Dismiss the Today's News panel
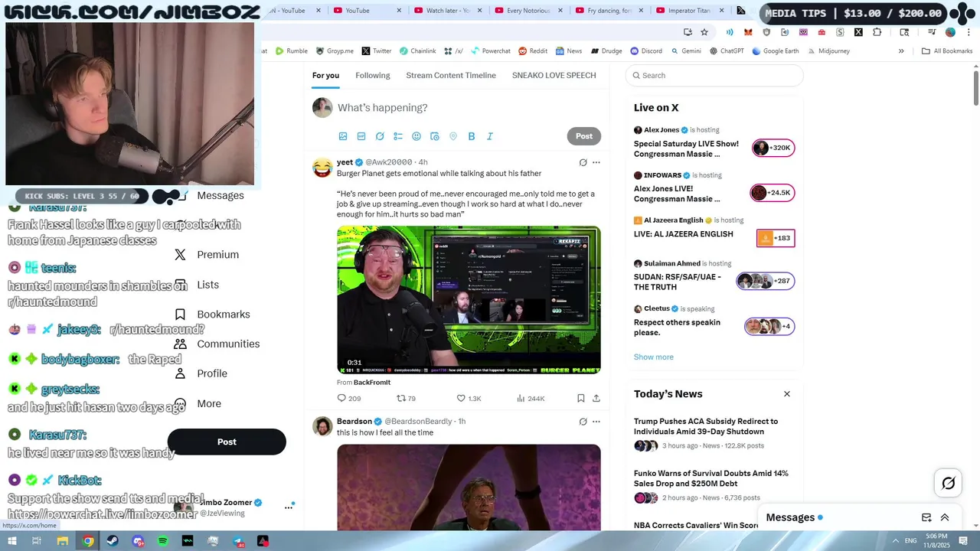 [786, 394]
